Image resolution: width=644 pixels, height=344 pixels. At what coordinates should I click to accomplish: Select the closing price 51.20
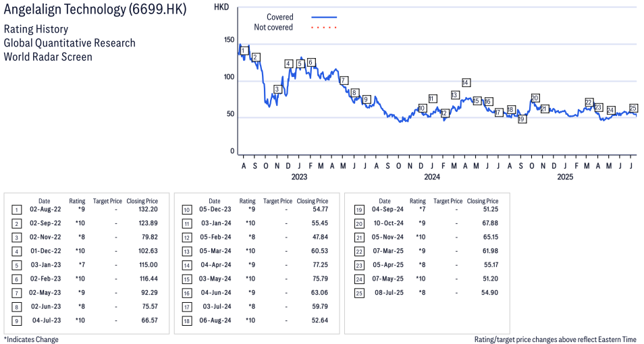(x=490, y=279)
